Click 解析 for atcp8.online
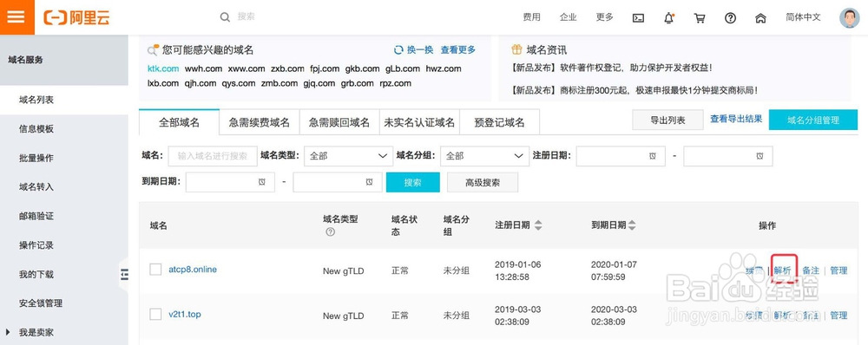Image resolution: width=868 pixels, height=345 pixels. pos(783,270)
